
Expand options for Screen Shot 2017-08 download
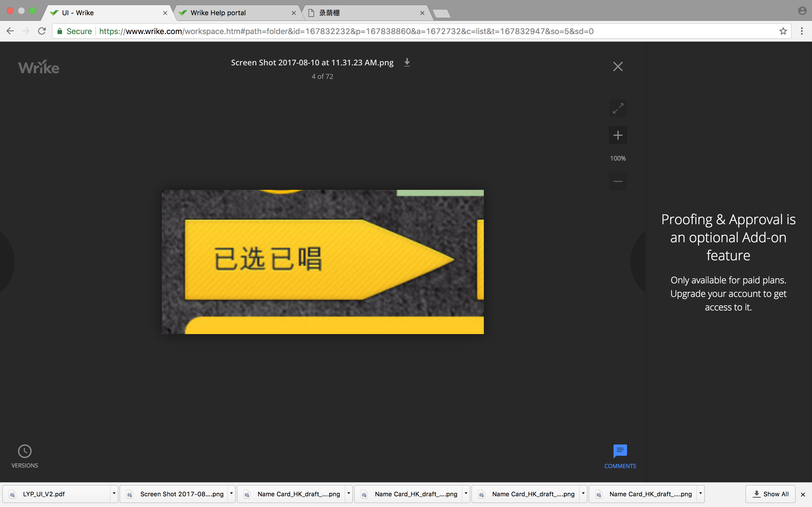[x=231, y=493]
